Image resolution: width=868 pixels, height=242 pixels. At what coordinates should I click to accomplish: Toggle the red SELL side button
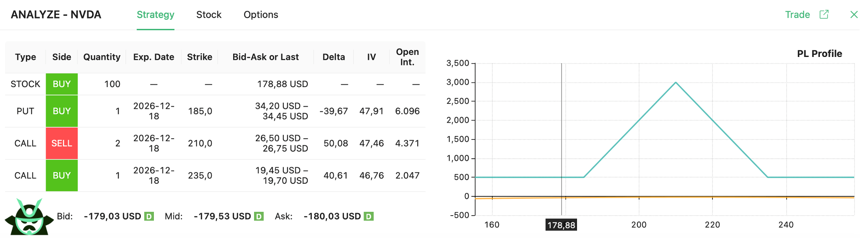click(x=62, y=143)
